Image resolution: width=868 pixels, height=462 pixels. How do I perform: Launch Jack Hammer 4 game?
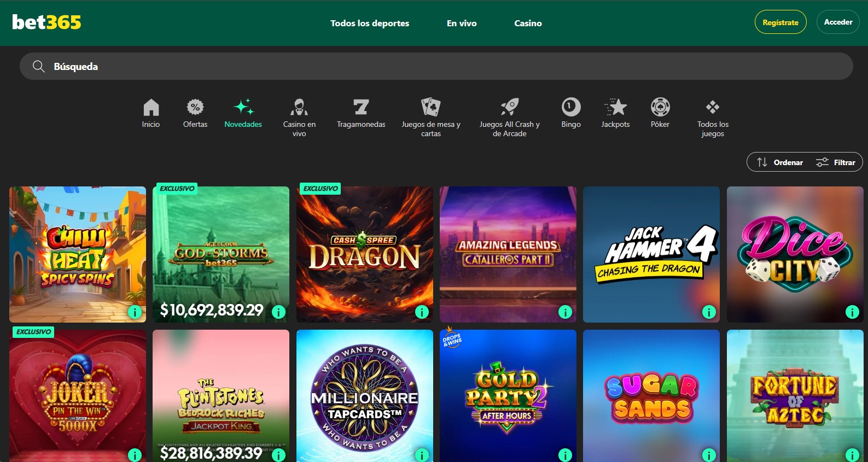651,254
